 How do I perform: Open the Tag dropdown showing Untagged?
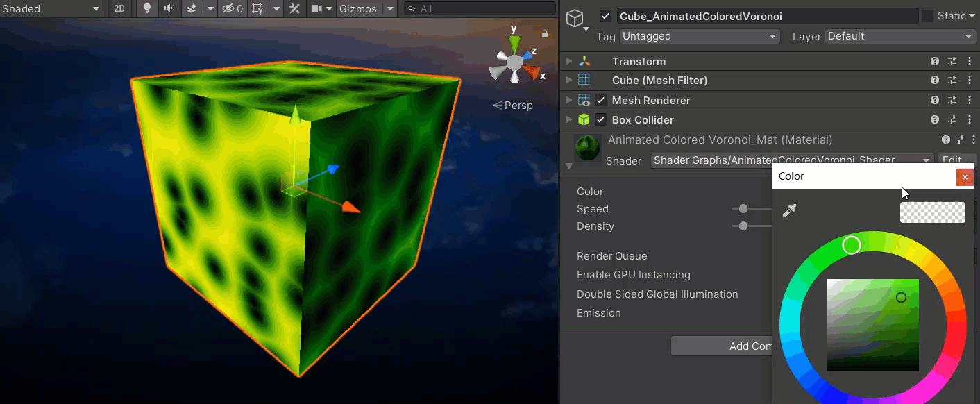tap(700, 36)
